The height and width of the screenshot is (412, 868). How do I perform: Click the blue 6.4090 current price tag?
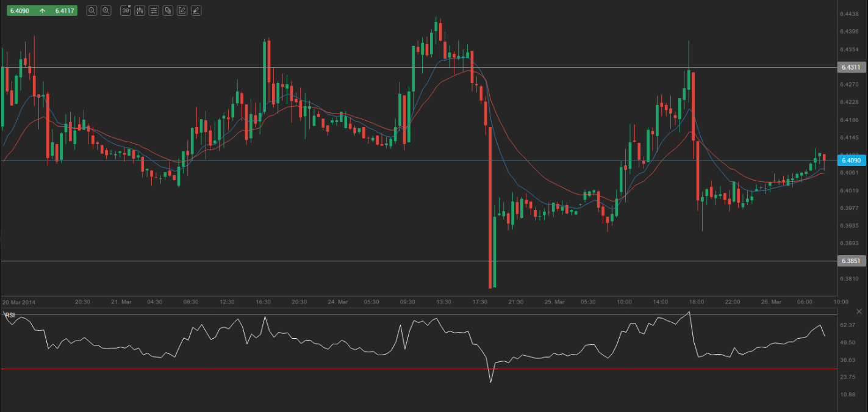click(850, 161)
